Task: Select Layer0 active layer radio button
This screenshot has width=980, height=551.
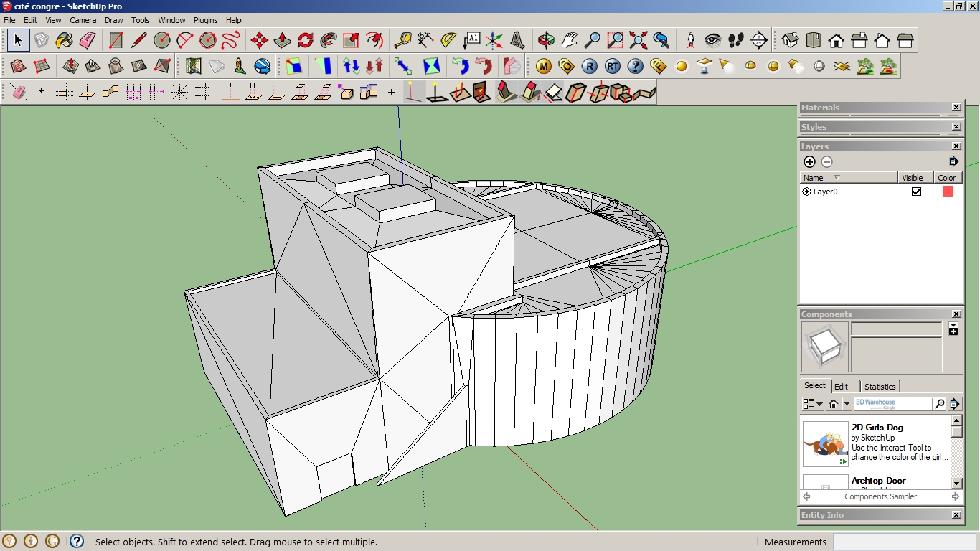Action: pyautogui.click(x=806, y=192)
